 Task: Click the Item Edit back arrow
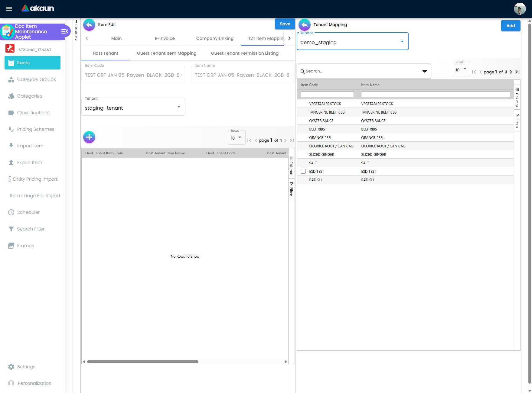(89, 25)
